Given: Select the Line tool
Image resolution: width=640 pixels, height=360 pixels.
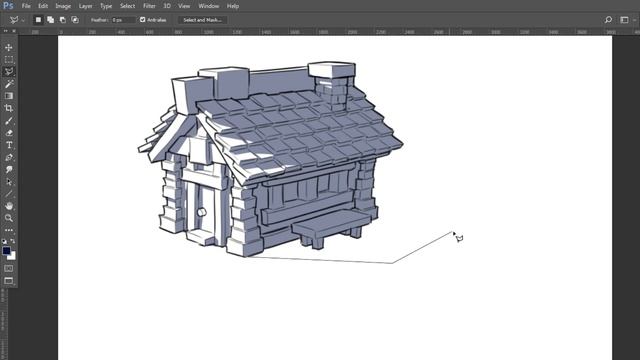Looking at the screenshot, I should pos(9,194).
